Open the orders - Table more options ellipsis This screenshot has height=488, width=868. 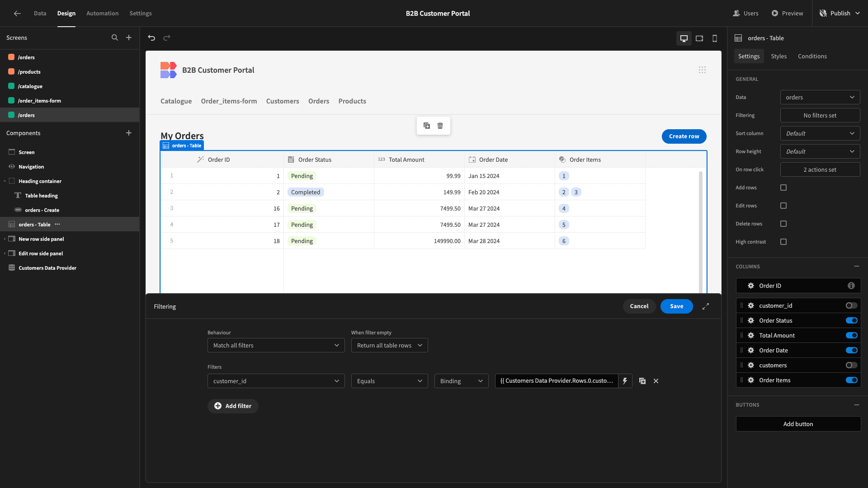point(57,225)
